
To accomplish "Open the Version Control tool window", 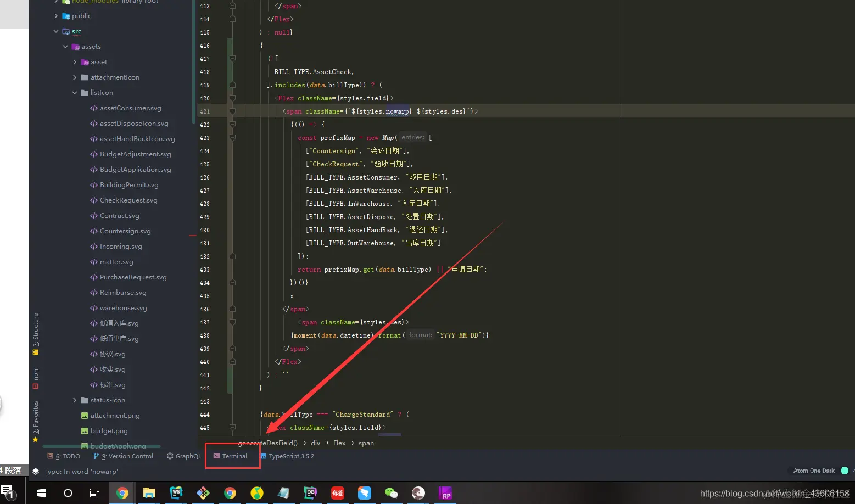I will pos(123,456).
